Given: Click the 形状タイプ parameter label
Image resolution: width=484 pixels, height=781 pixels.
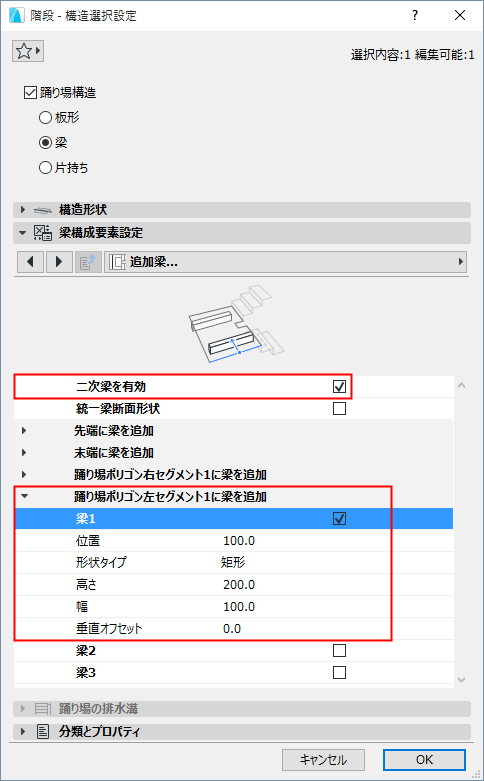Looking at the screenshot, I should [101, 563].
